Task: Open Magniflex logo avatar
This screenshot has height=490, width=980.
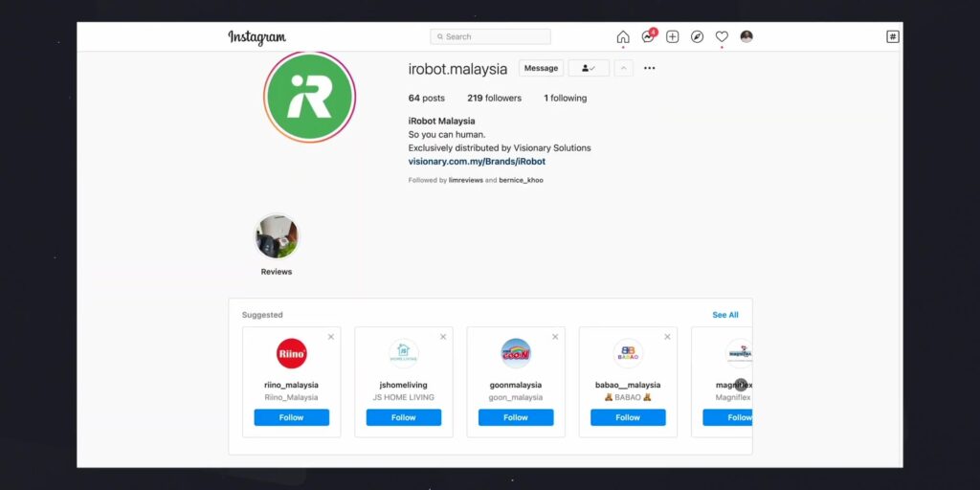Action: pyautogui.click(x=739, y=354)
